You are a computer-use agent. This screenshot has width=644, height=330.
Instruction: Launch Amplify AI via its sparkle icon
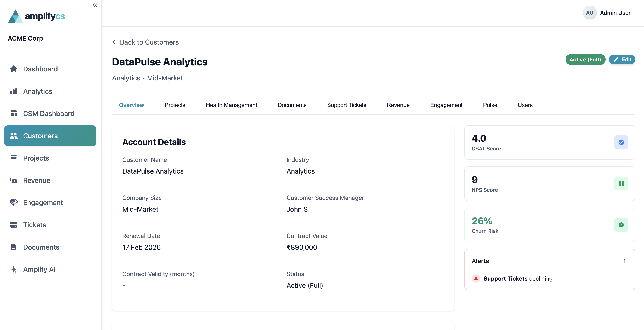point(13,269)
